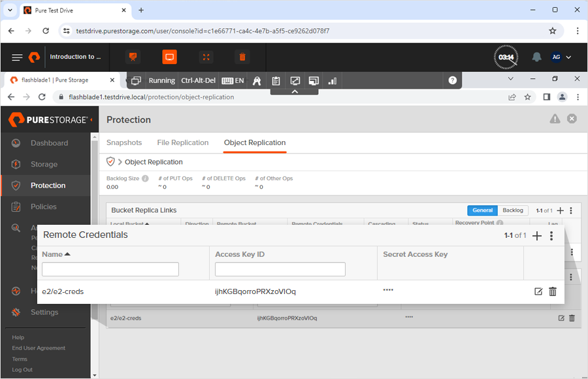
Task: Click the Log Out link
Action: [22, 370]
